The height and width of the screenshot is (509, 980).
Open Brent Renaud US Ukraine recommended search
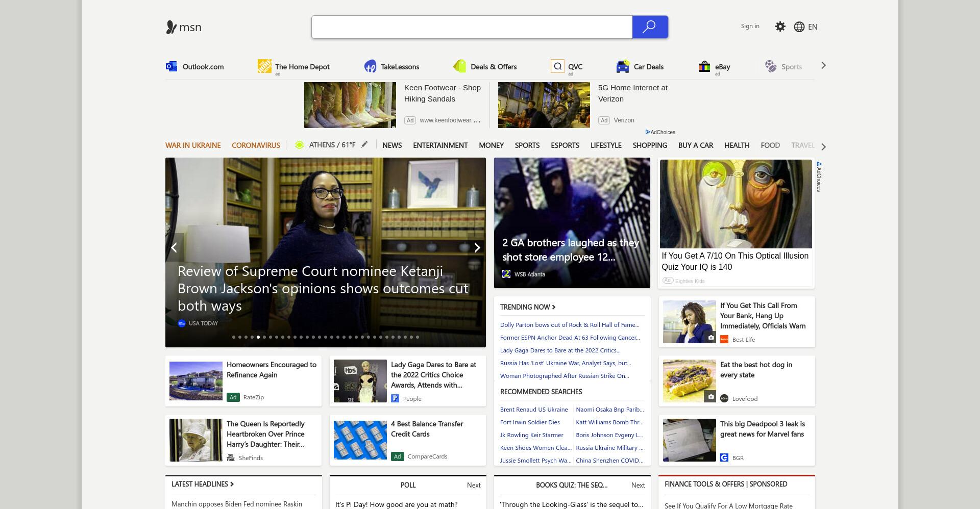pos(534,410)
